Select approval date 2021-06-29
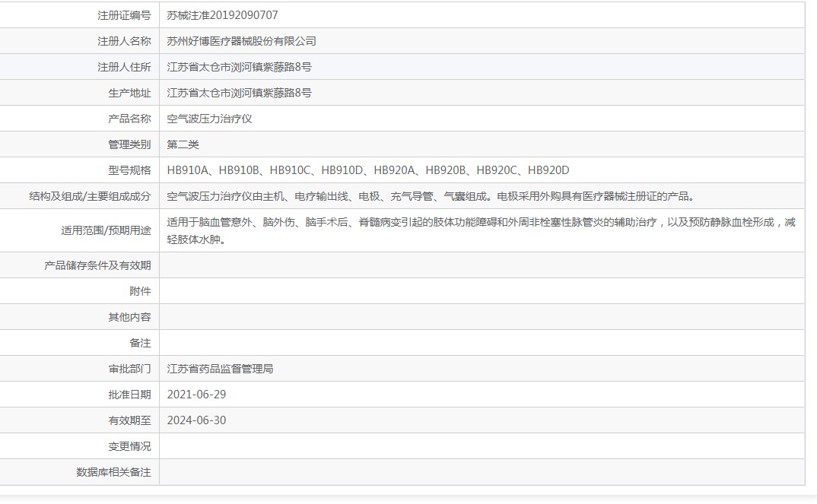The height and width of the screenshot is (504, 817). pyautogui.click(x=196, y=395)
